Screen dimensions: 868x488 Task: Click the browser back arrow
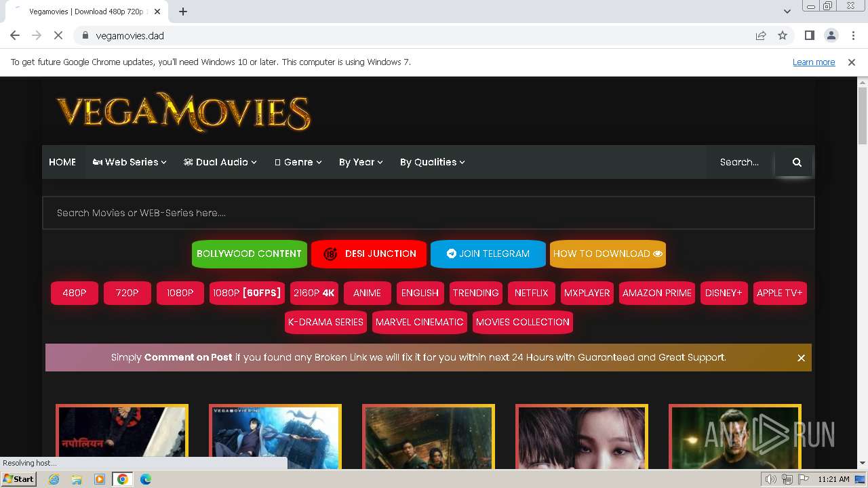pyautogui.click(x=15, y=35)
